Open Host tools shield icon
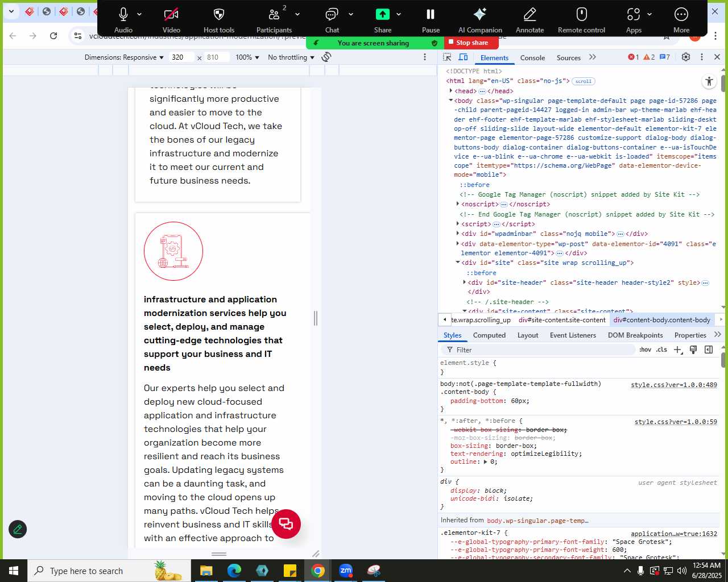This screenshot has height=582, width=728. coord(219,19)
